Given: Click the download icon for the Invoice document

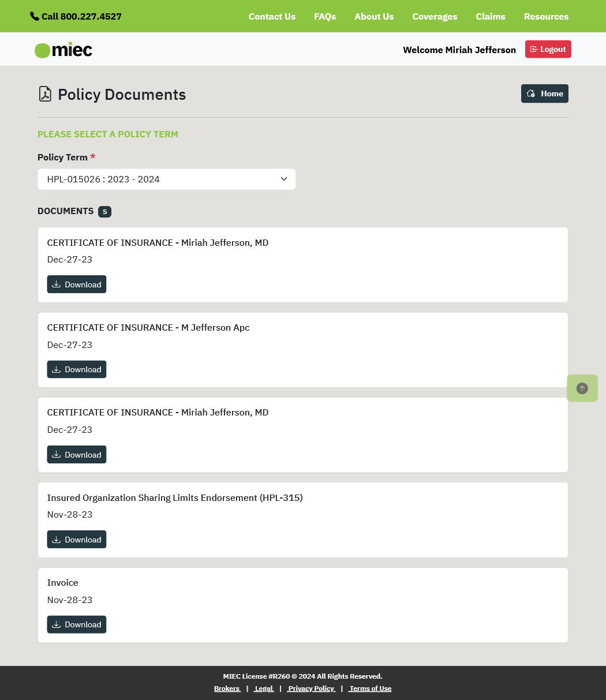Looking at the screenshot, I should tap(56, 624).
